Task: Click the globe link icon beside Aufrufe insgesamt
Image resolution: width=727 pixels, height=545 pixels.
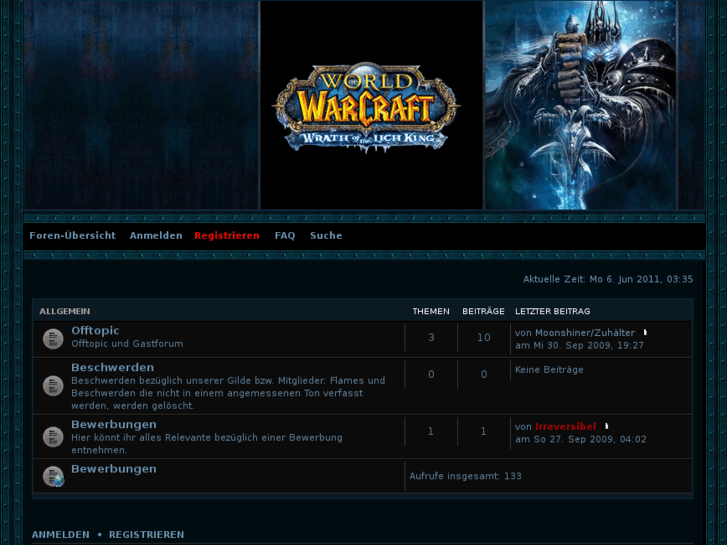Action: point(53,476)
